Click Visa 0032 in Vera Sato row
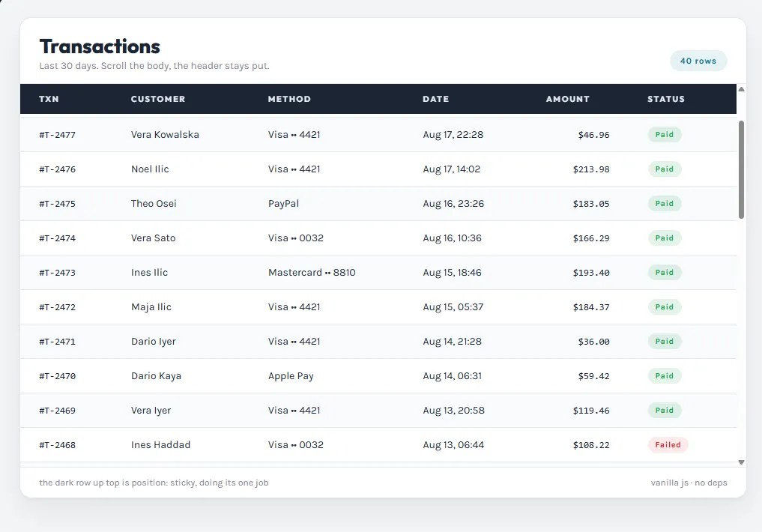 [296, 238]
